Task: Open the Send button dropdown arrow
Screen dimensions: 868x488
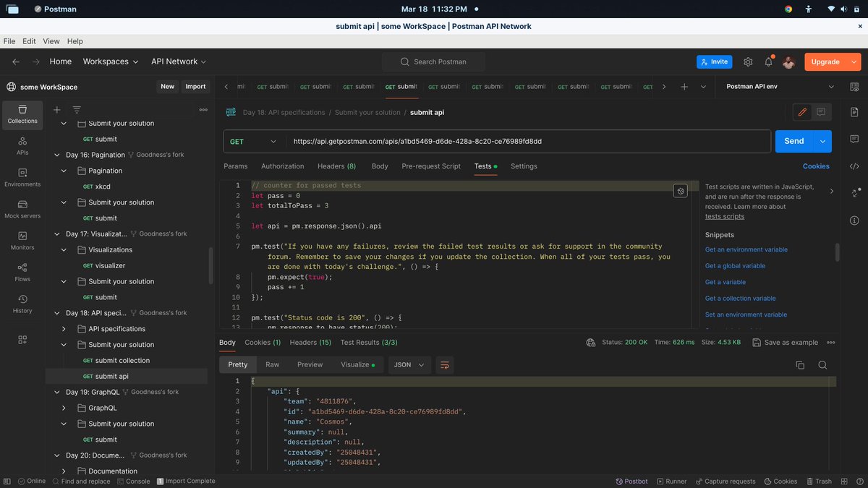Action: (x=822, y=141)
